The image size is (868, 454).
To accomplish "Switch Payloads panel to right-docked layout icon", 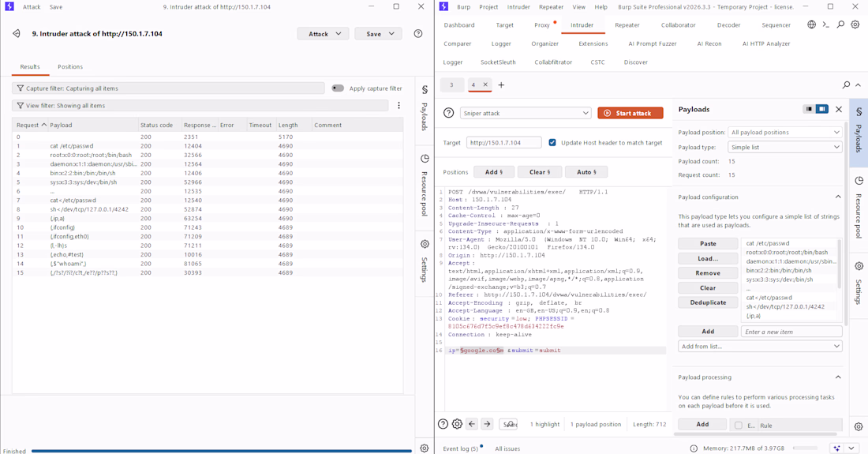I will click(822, 109).
